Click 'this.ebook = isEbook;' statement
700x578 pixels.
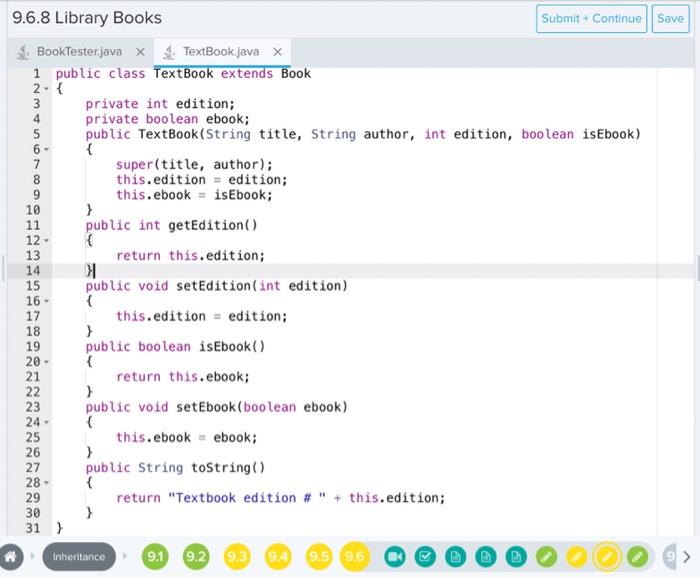194,195
